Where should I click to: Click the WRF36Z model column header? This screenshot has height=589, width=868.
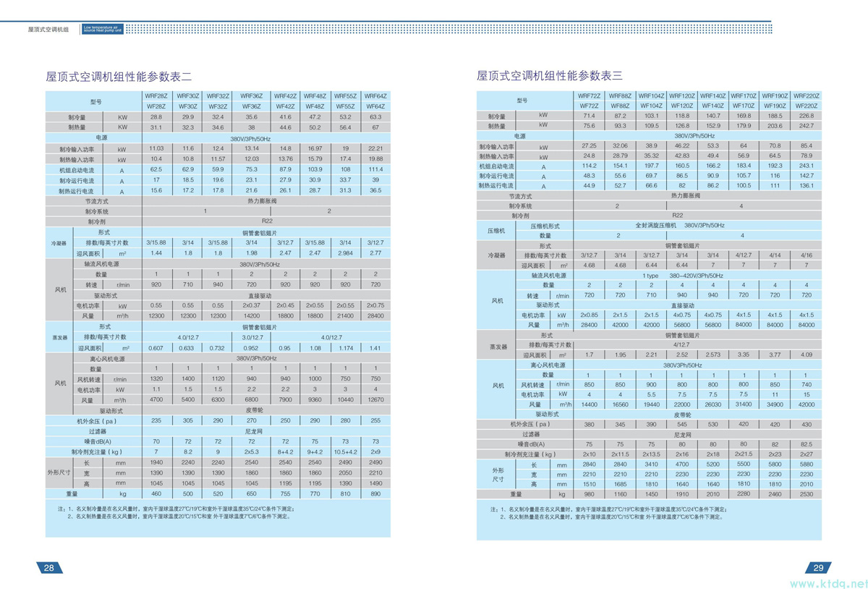pyautogui.click(x=252, y=96)
